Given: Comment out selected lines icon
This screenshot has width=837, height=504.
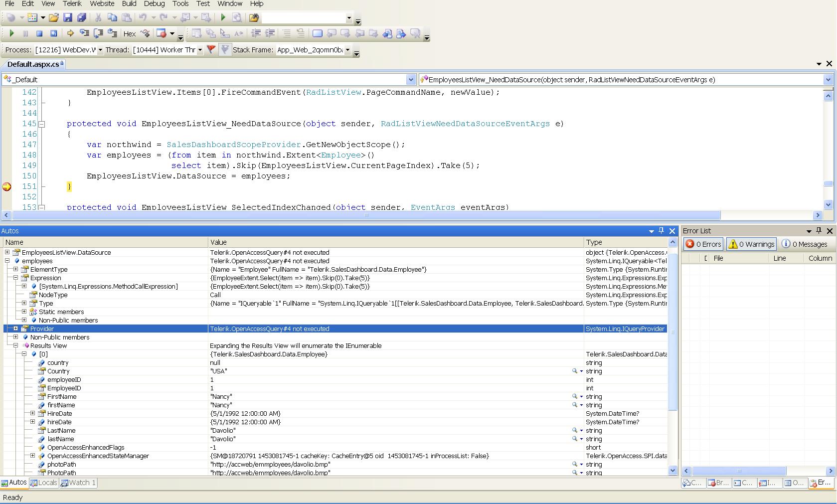Looking at the screenshot, I should [x=287, y=33].
